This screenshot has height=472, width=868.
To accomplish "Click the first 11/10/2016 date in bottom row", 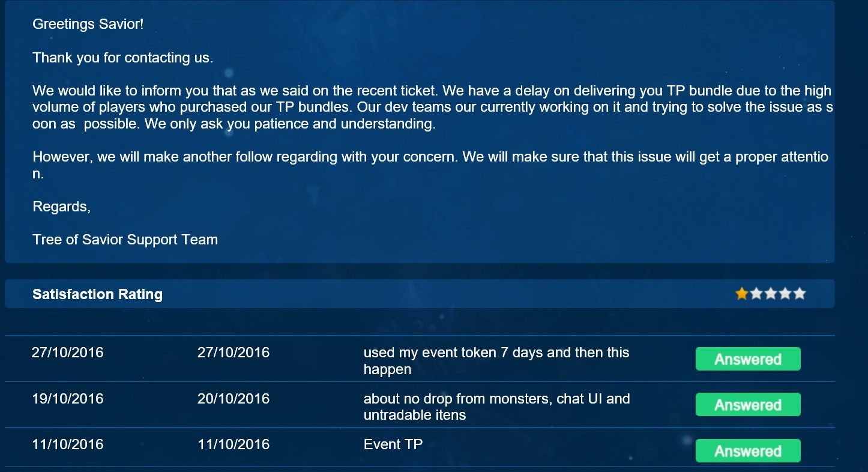I will click(x=67, y=444).
